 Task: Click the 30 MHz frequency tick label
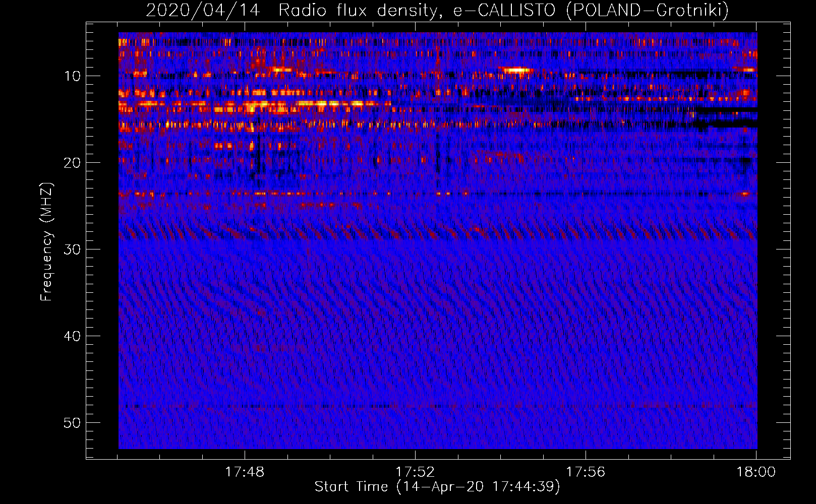pos(72,249)
